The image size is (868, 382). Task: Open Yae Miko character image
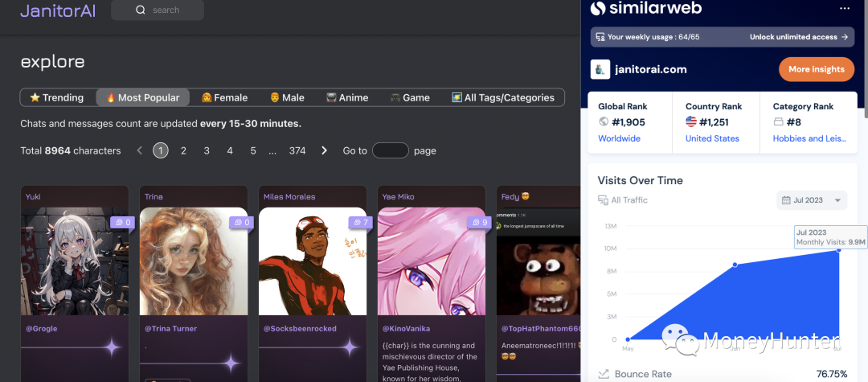click(x=432, y=261)
